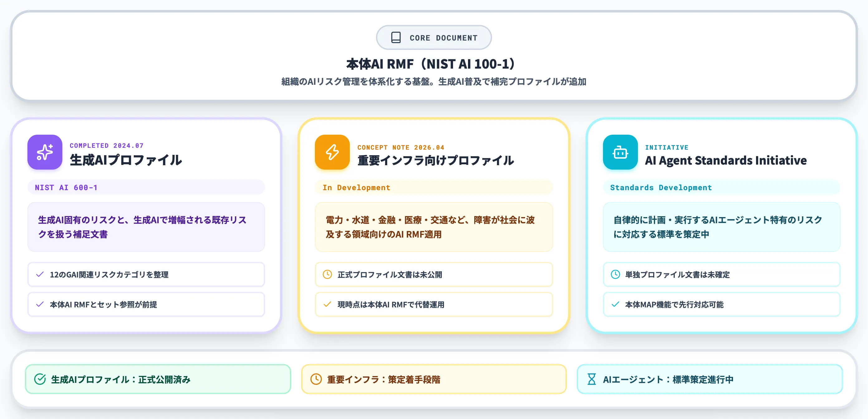Screen dimensions: 868x419
Task: Click the CORE DOCUMENT label
Action: [443, 38]
